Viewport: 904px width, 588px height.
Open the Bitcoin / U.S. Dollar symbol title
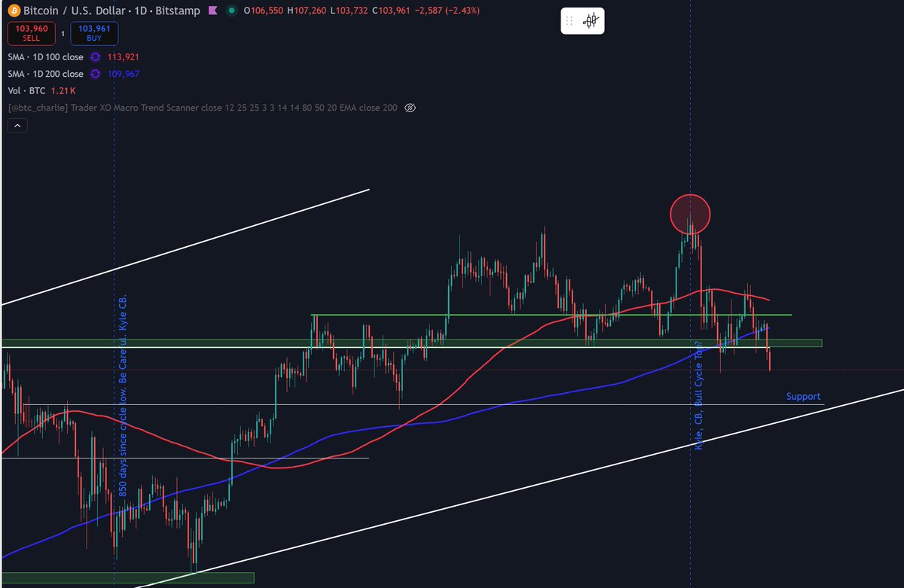75,11
